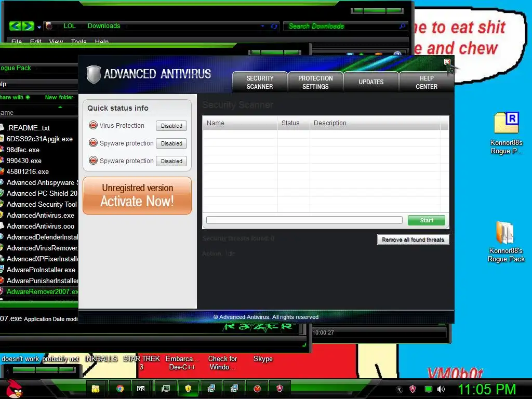Click the scan progress bar beside Start
This screenshot has height=399, width=532.
coord(304,220)
